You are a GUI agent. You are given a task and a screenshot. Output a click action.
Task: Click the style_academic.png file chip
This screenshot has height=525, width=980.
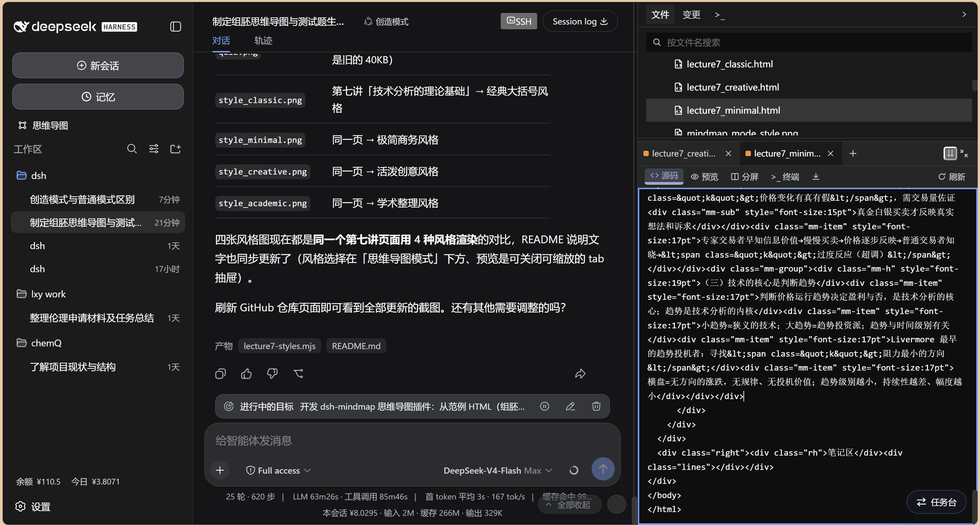(262, 203)
